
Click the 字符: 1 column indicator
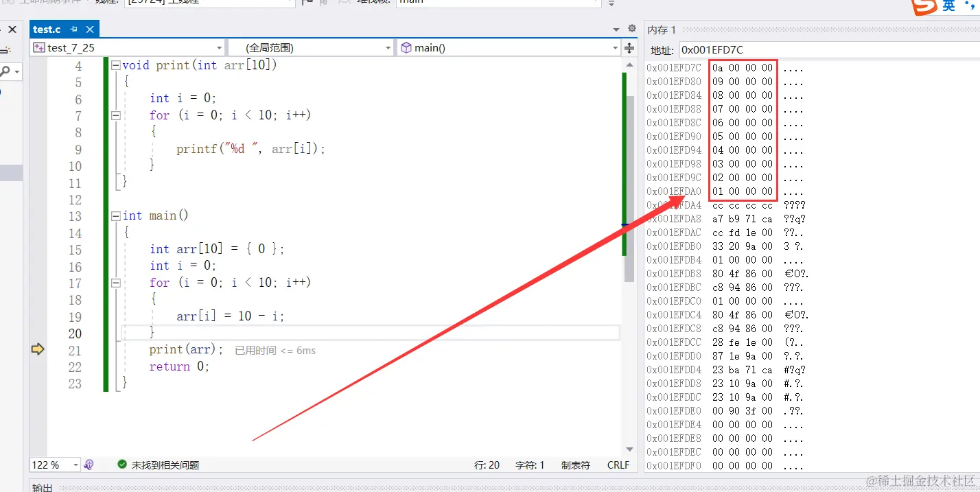pos(530,465)
